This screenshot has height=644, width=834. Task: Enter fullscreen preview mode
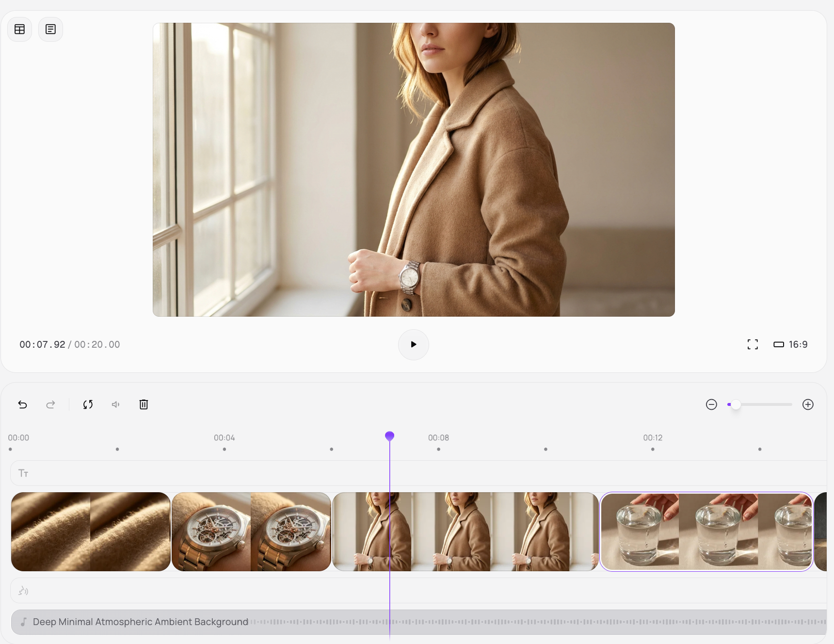point(753,344)
